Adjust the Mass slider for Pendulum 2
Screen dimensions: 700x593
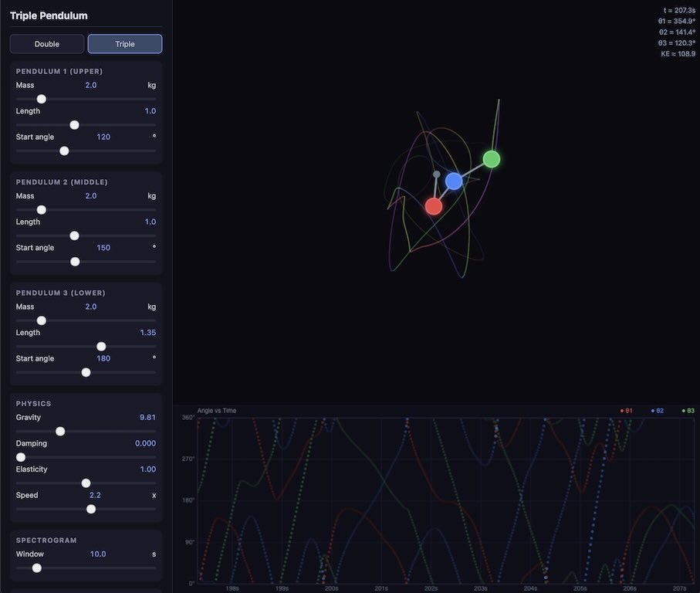(41, 209)
